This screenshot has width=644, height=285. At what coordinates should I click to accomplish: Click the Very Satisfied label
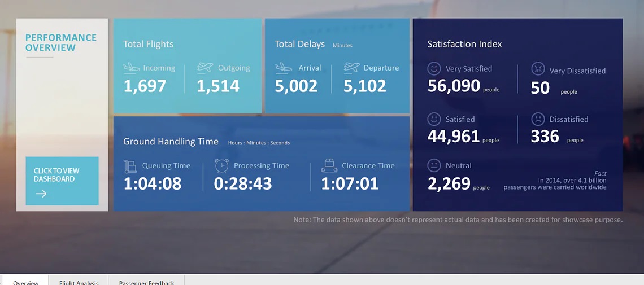click(469, 69)
